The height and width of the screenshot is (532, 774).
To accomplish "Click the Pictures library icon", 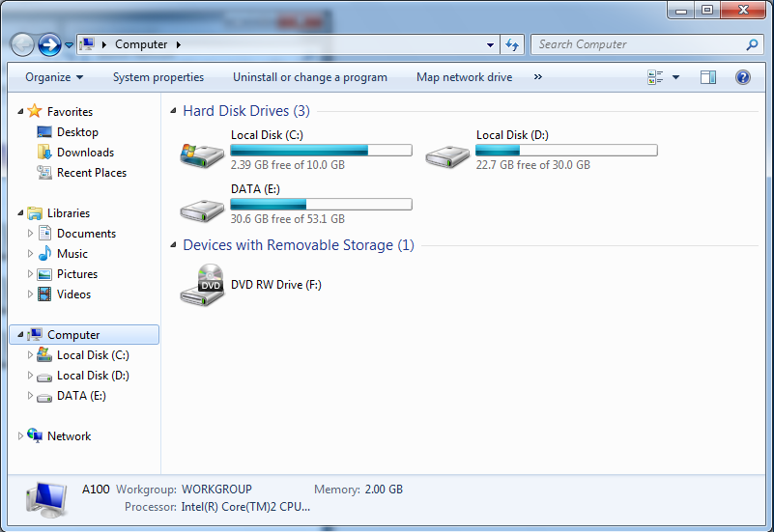I will click(44, 274).
